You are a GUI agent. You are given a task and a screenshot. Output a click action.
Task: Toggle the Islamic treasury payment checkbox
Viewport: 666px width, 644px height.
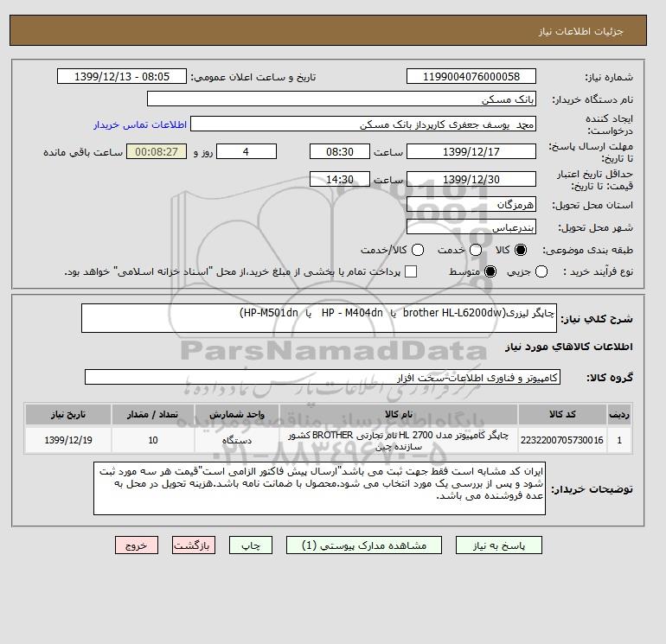point(411,271)
